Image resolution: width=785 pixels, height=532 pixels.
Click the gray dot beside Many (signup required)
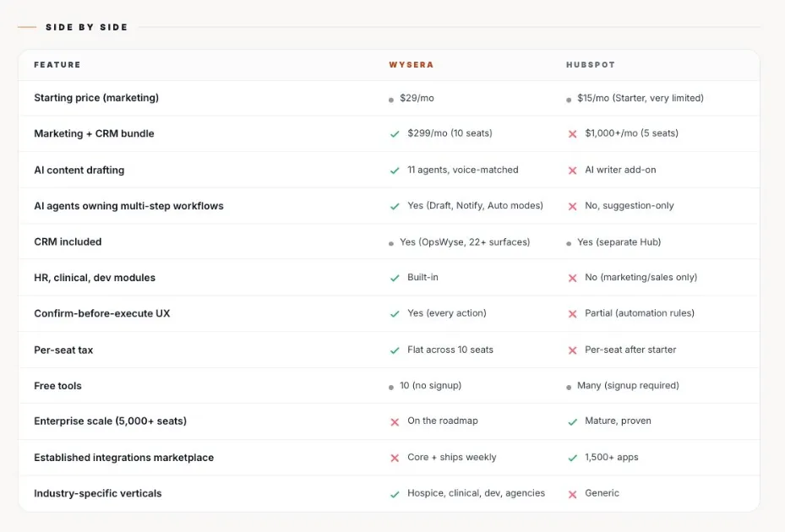click(569, 388)
